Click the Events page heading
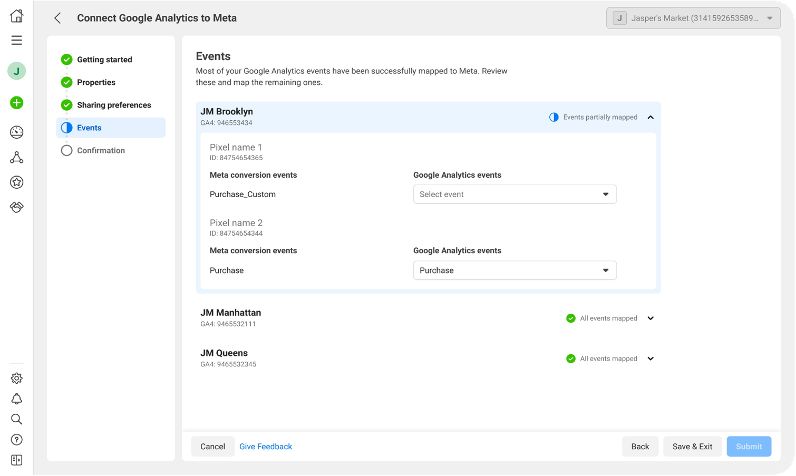This screenshot has width=796, height=476. (213, 56)
